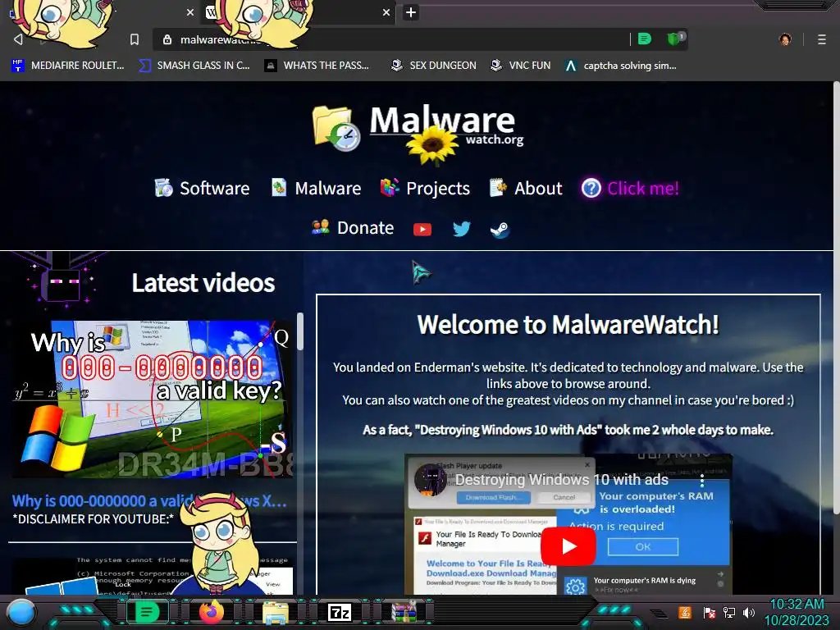This screenshot has height=630, width=840.
Task: Click the question mark icon beside Click me
Action: coord(591,188)
